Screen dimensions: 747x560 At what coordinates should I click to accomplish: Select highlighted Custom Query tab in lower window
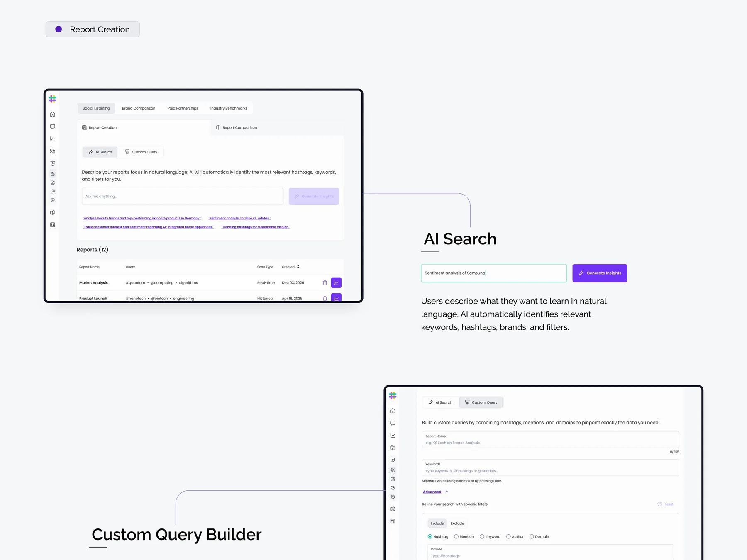click(481, 402)
